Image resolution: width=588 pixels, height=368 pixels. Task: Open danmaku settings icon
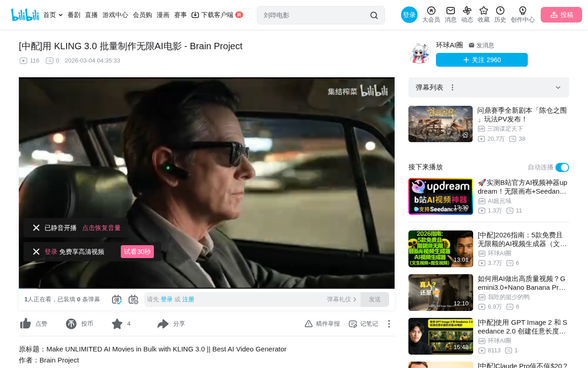(x=133, y=299)
